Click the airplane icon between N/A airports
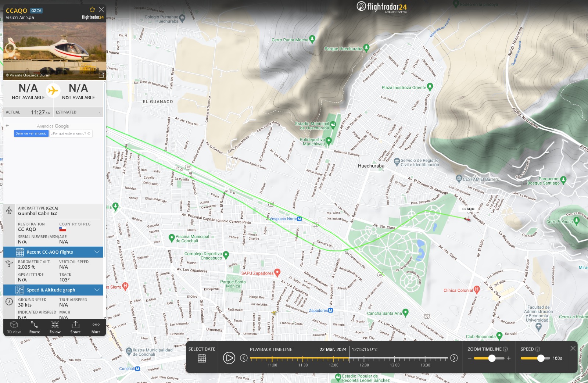Image resolution: width=588 pixels, height=383 pixels. click(53, 90)
